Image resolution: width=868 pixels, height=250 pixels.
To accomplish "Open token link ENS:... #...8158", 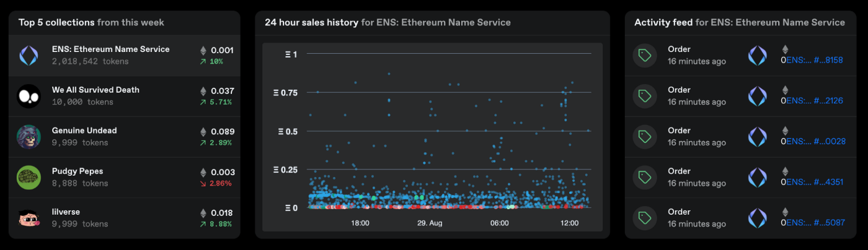I will click(815, 60).
